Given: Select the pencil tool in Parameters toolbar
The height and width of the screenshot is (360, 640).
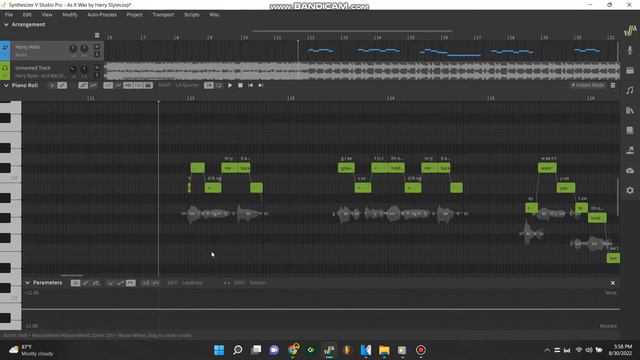Looking at the screenshot, I should pos(85,283).
